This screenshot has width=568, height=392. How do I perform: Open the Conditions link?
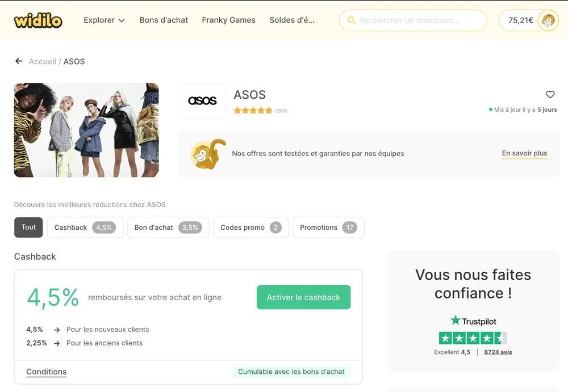(47, 372)
